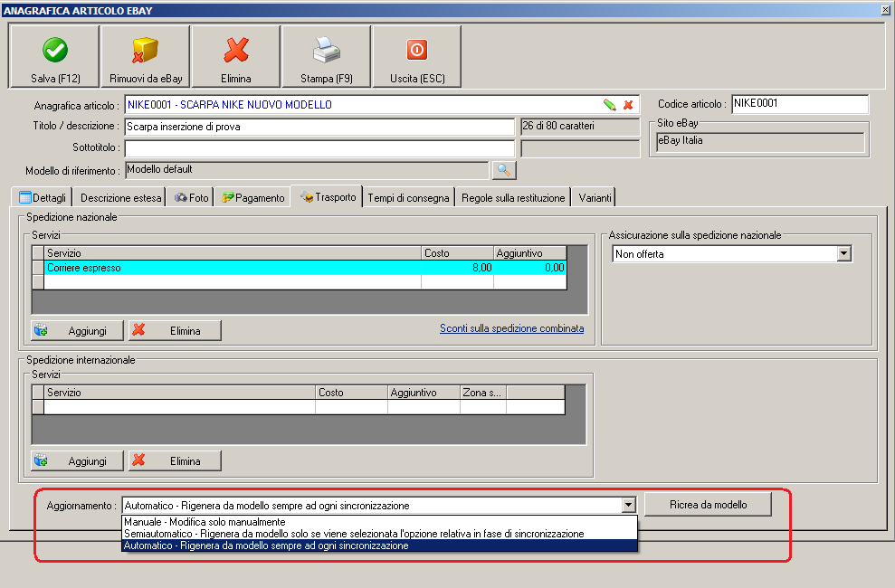Open the Tempi di consegna tab
The width and height of the screenshot is (895, 588).
click(x=408, y=198)
